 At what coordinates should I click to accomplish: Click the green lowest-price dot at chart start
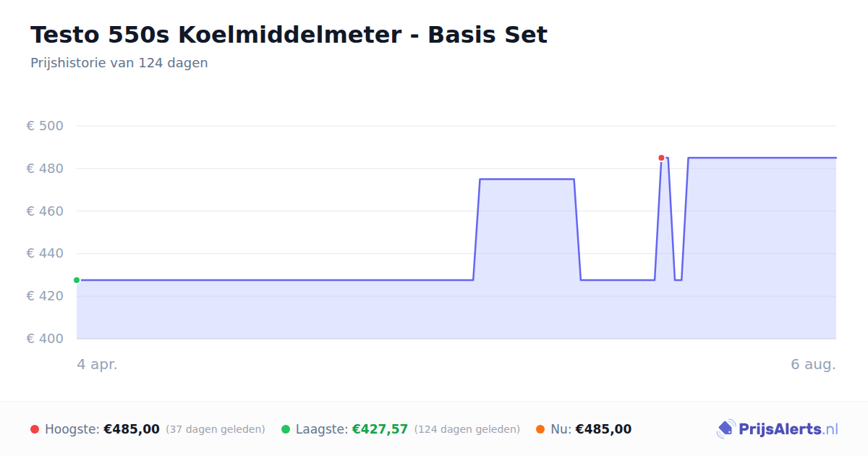77,280
